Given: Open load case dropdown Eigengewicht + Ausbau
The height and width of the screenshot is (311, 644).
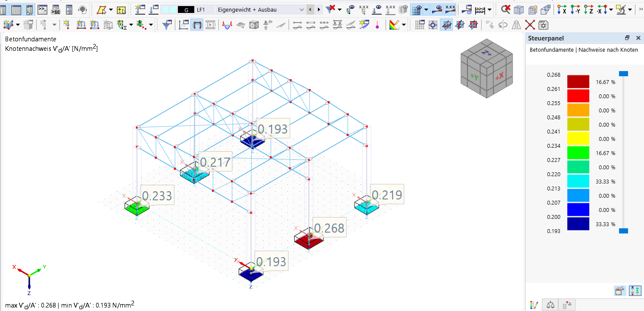Looking at the screenshot, I should pyautogui.click(x=260, y=9).
